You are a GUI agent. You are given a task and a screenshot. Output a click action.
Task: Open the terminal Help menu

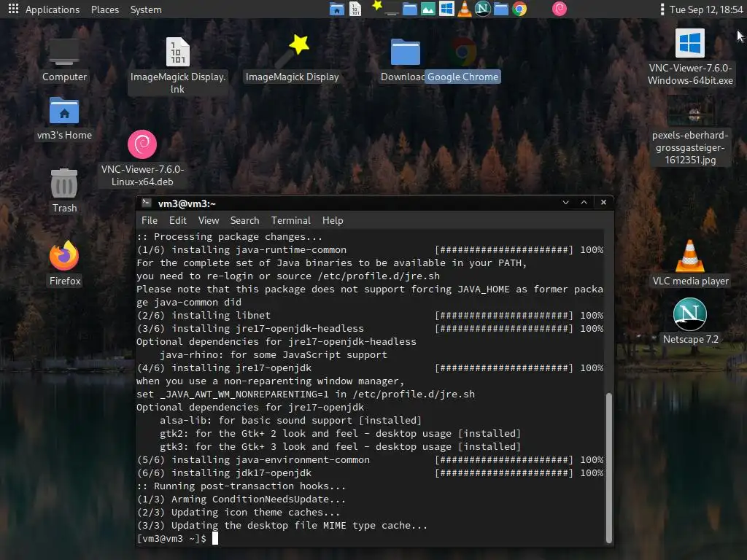pyautogui.click(x=333, y=220)
